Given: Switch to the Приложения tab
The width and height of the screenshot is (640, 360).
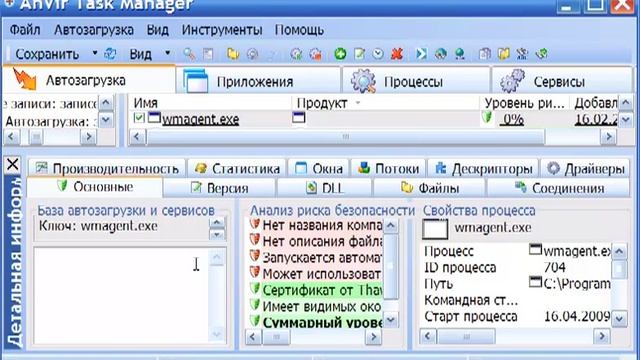Looking at the screenshot, I should point(258,81).
